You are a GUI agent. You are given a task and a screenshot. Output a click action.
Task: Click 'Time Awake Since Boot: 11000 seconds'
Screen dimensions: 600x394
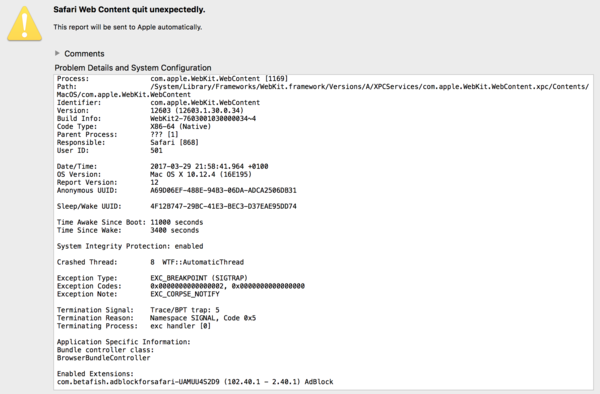coord(130,222)
